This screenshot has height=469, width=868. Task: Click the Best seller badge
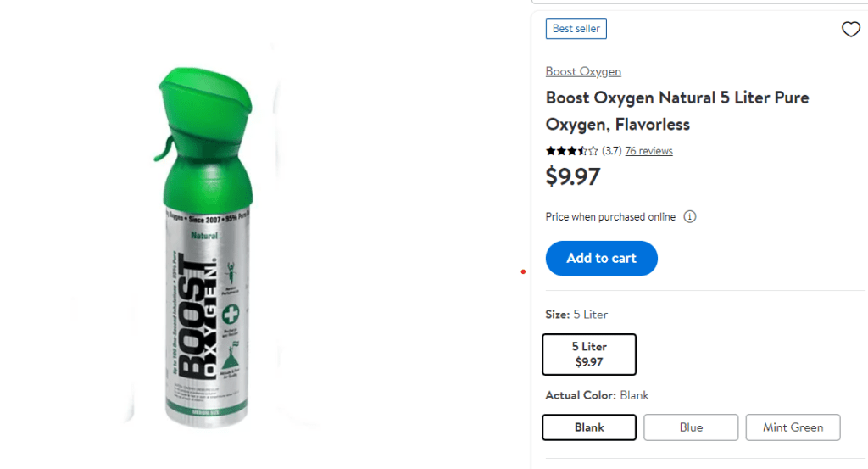576,29
